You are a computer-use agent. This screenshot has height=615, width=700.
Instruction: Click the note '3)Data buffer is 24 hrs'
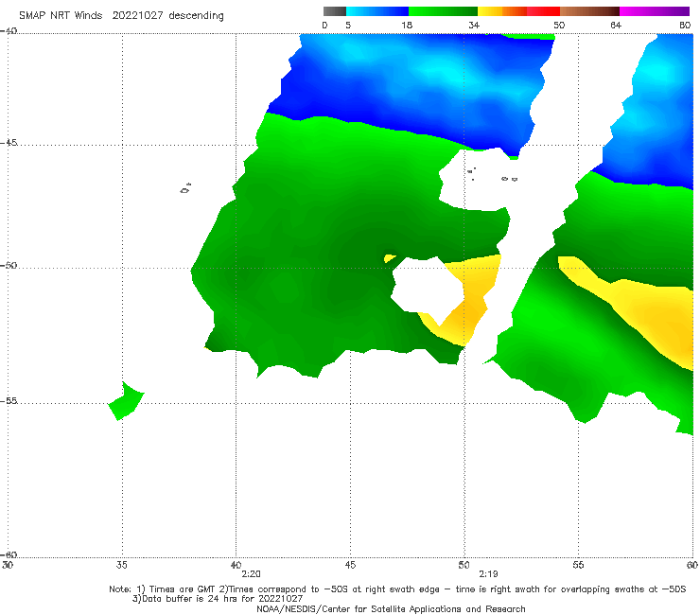tap(218, 599)
